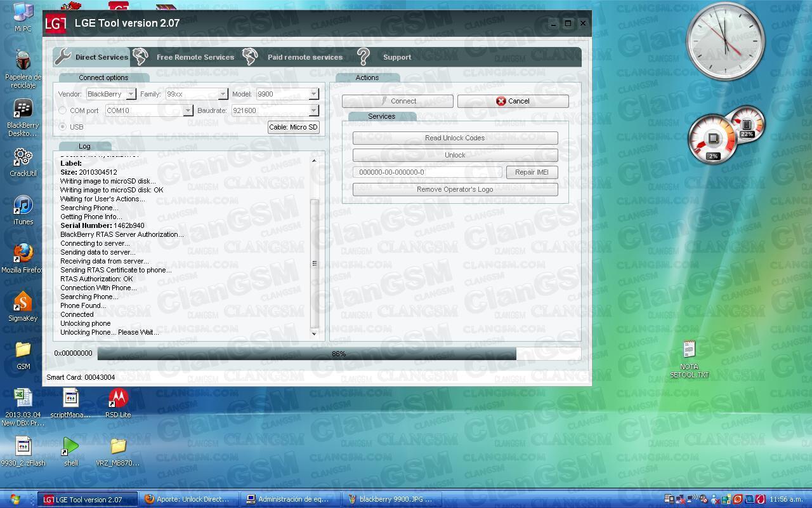The image size is (812, 508).
Task: Click the Cable: Micro SD button
Action: (x=293, y=127)
